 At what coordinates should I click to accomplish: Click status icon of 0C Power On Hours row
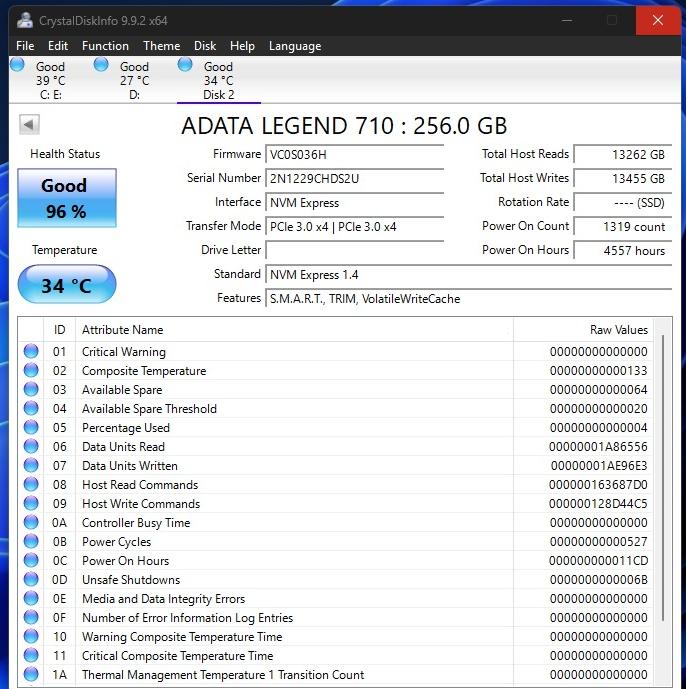[31, 560]
